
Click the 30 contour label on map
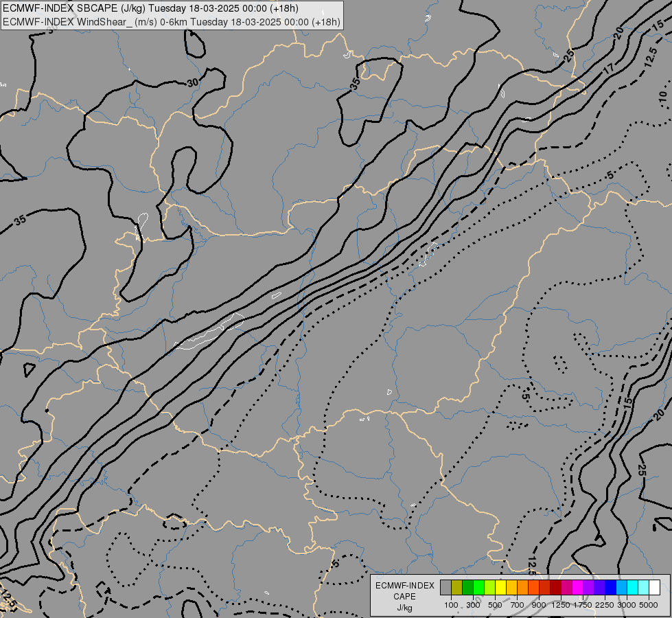click(193, 82)
